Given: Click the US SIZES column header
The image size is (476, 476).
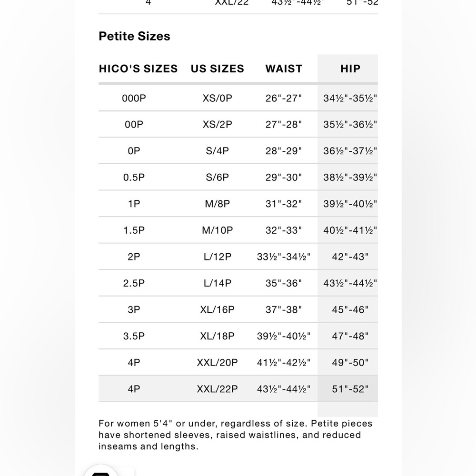Looking at the screenshot, I should tap(218, 69).
